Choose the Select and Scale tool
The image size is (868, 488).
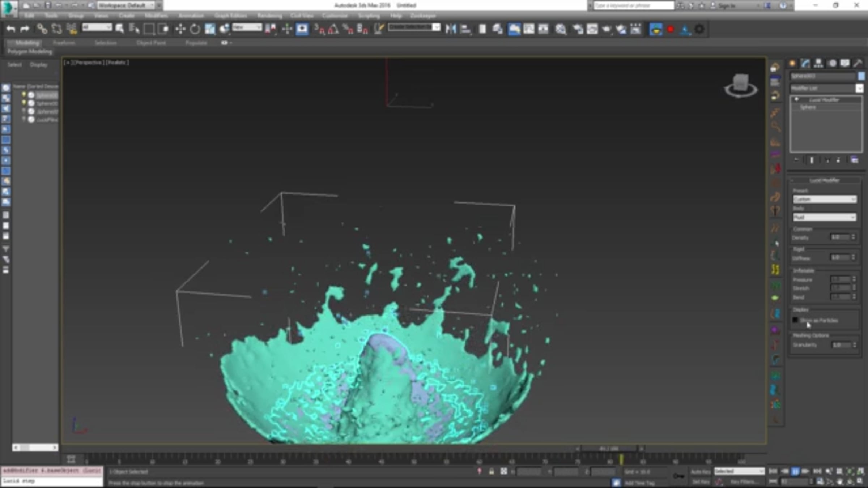(x=210, y=29)
